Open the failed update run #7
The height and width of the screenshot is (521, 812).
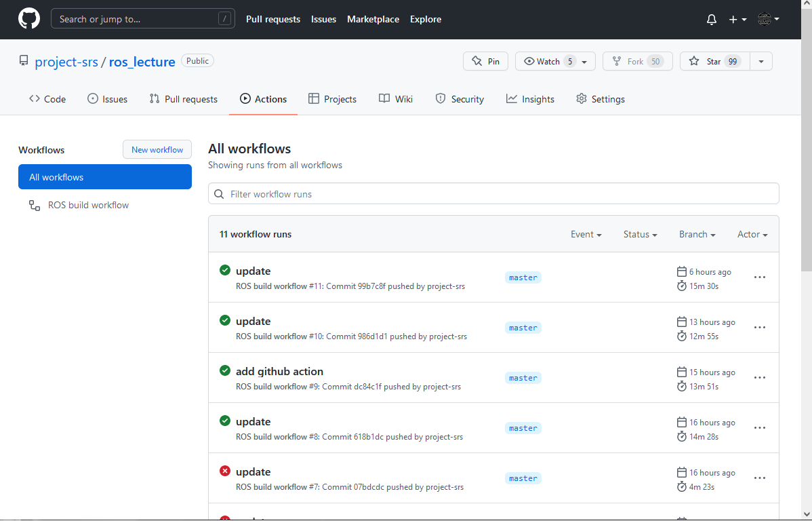click(x=253, y=471)
